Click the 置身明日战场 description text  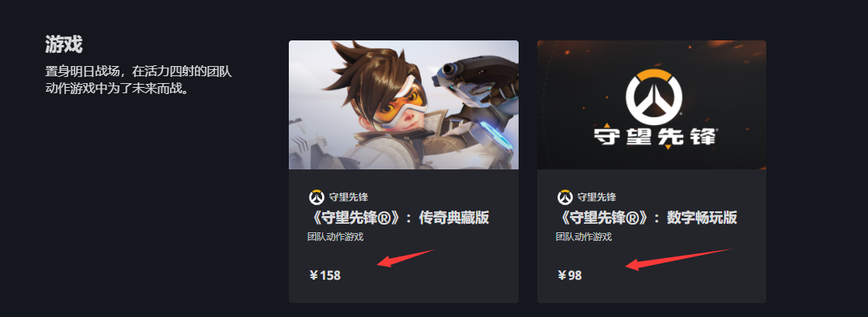(138, 80)
